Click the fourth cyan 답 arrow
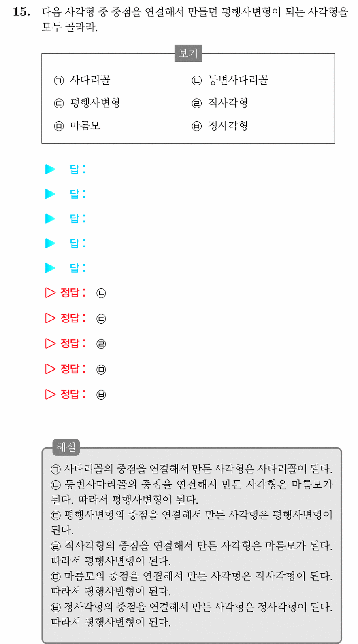Viewport: 358px width, 644px height. click(x=50, y=243)
